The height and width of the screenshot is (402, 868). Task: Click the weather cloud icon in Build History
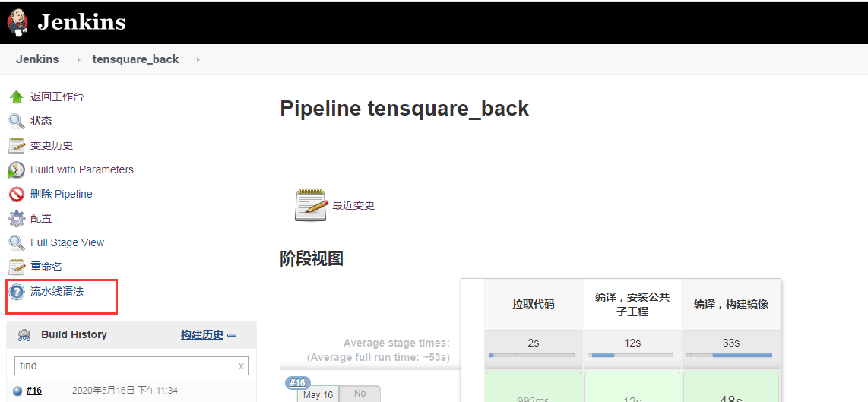[24, 334]
